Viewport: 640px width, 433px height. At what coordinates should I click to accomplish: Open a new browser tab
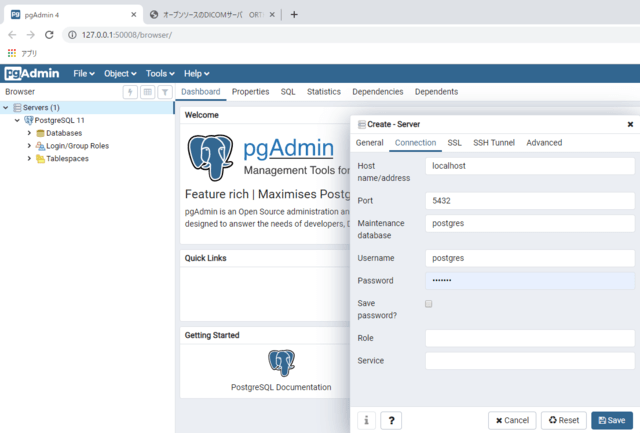pyautogui.click(x=294, y=14)
